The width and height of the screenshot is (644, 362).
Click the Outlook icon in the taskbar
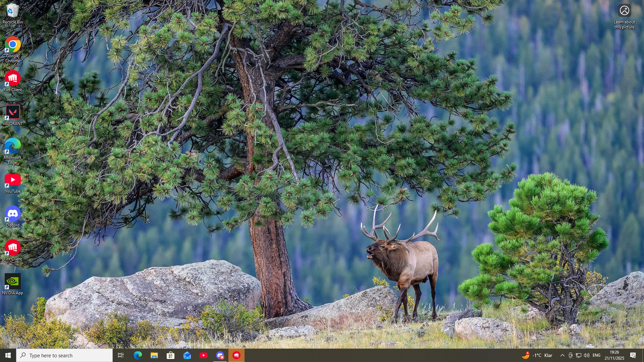187,355
